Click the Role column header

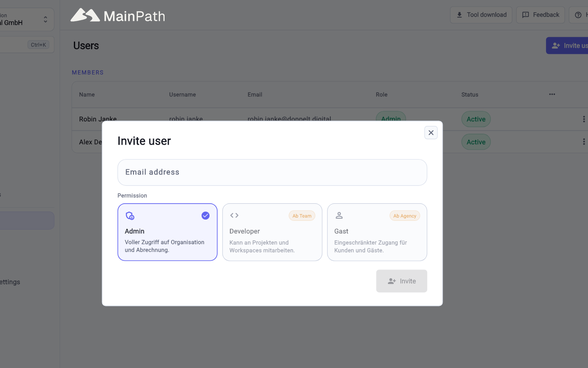pyautogui.click(x=382, y=94)
